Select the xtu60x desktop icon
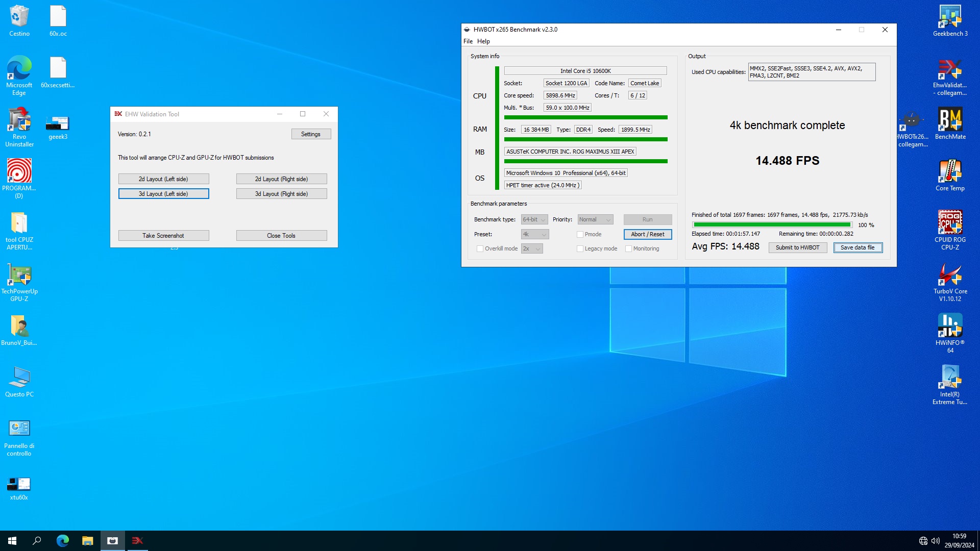This screenshot has height=551, width=980. coord(19,488)
